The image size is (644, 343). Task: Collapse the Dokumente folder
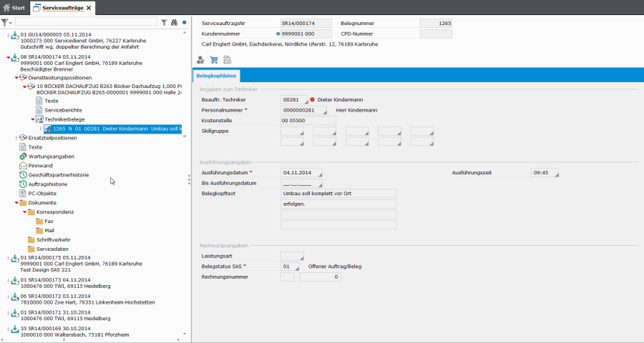coord(16,203)
